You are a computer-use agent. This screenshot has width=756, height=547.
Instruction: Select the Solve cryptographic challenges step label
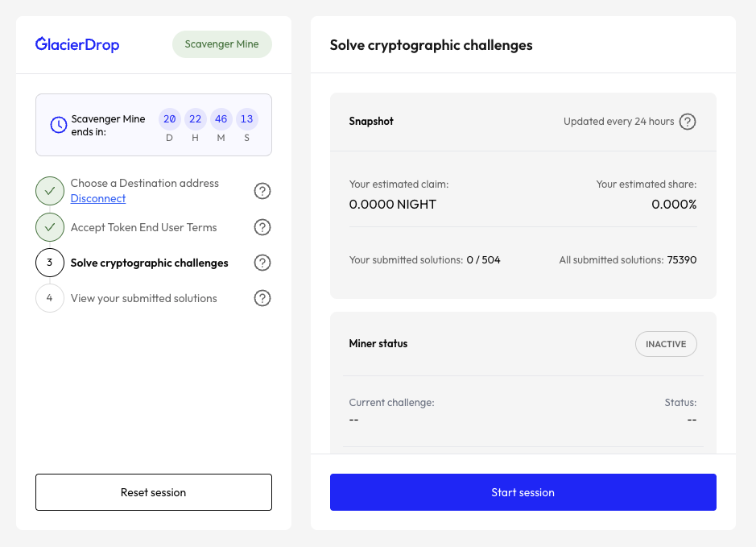pos(149,263)
